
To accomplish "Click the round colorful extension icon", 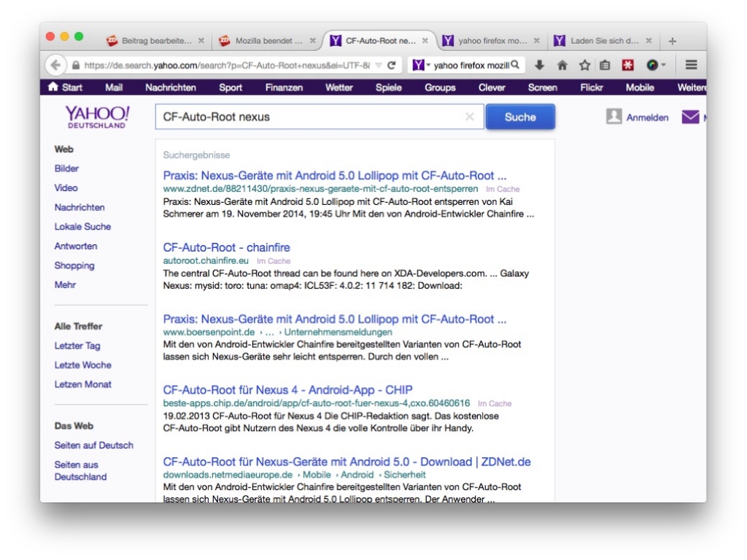I will coord(651,65).
